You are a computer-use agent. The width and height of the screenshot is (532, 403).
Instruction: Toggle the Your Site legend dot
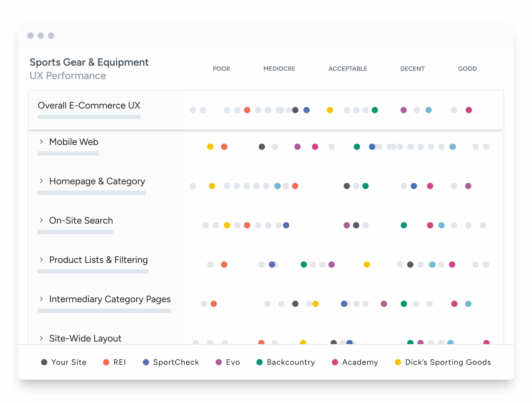[44, 362]
